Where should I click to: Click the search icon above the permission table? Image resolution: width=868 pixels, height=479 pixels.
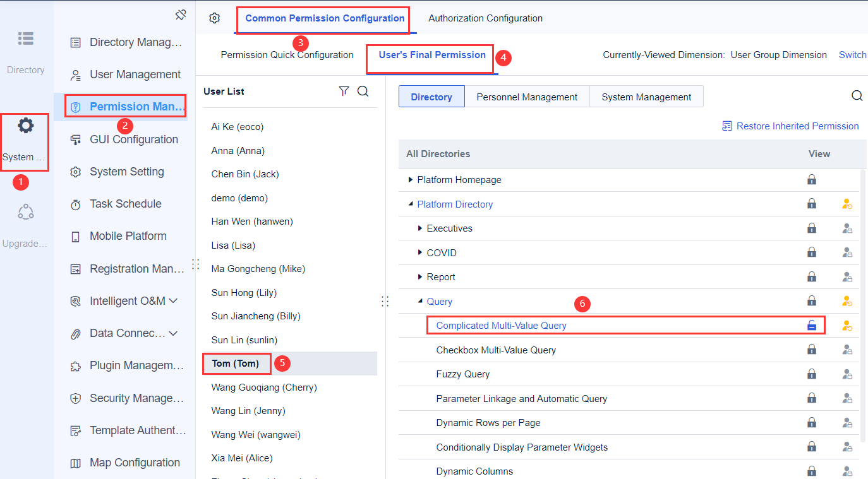(857, 95)
